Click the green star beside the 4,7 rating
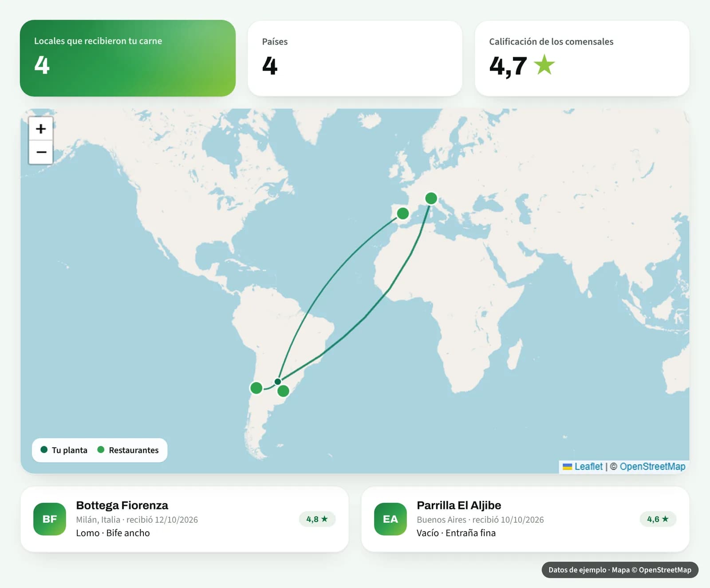This screenshot has height=588, width=710. tap(544, 65)
